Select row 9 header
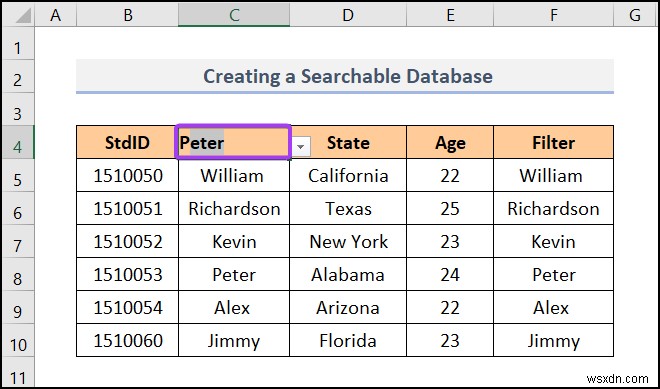Screen dimensions: 660x389 tap(18, 307)
